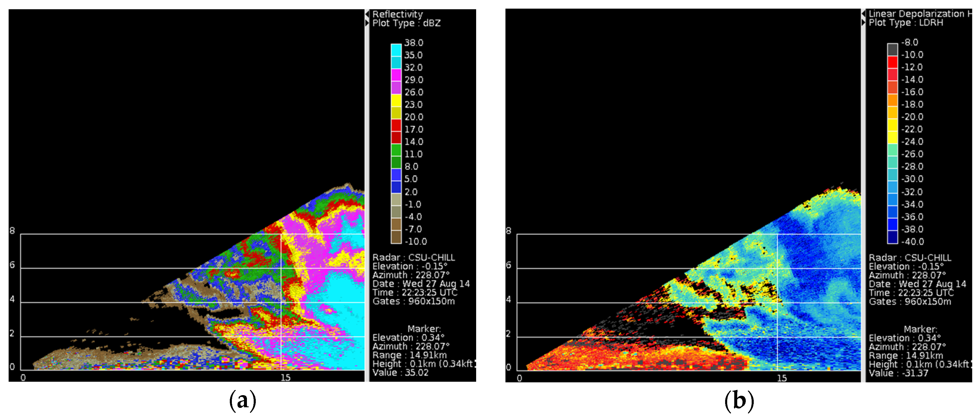The image size is (980, 417).
Task: Click the brown -10.0 dBZ legend swatch
Action: point(396,237)
